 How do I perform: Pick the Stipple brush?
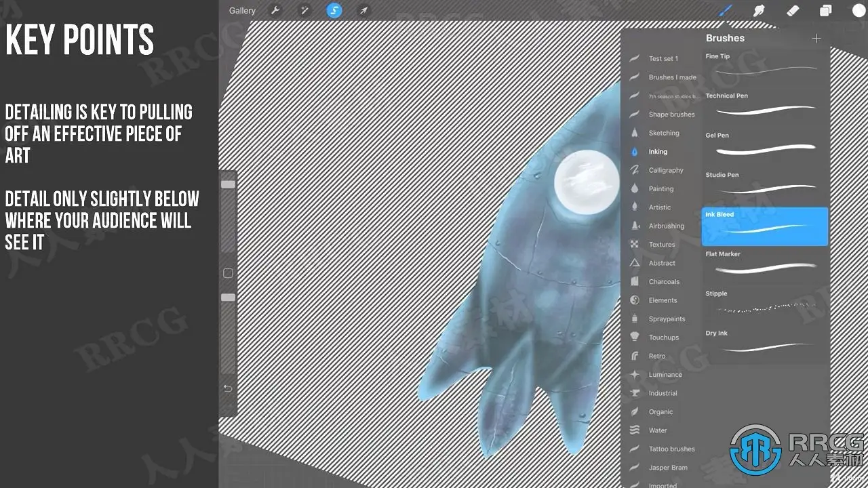(765, 306)
